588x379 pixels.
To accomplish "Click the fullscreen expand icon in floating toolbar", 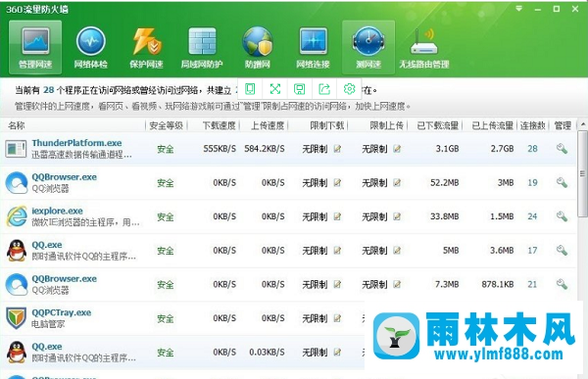I will pos(274,89).
